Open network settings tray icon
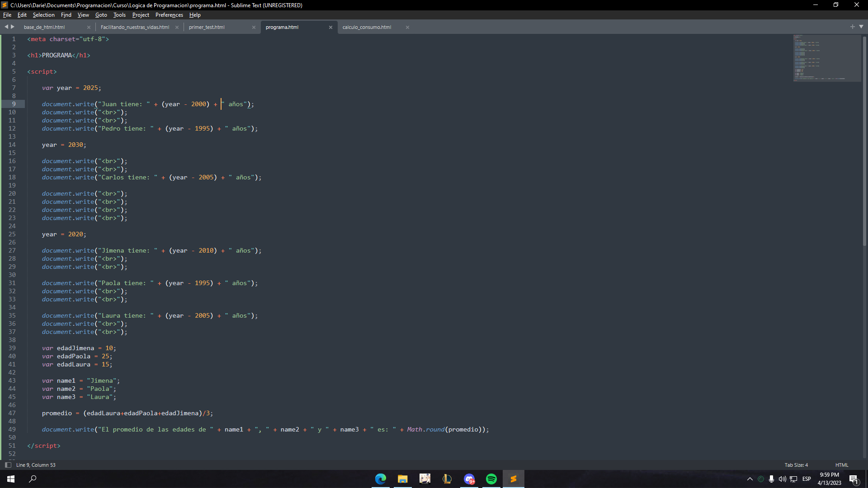Screen dimensions: 868x488 coord(793,479)
